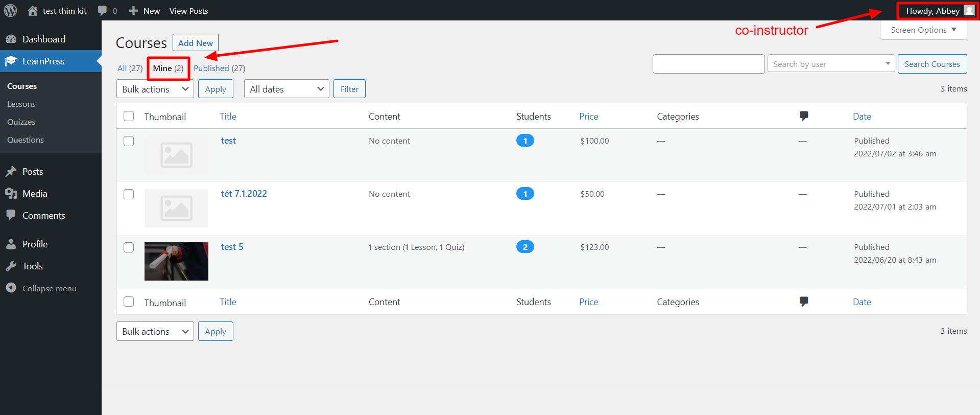The width and height of the screenshot is (980, 415).
Task: Go to Lessons submenu
Action: 21,104
